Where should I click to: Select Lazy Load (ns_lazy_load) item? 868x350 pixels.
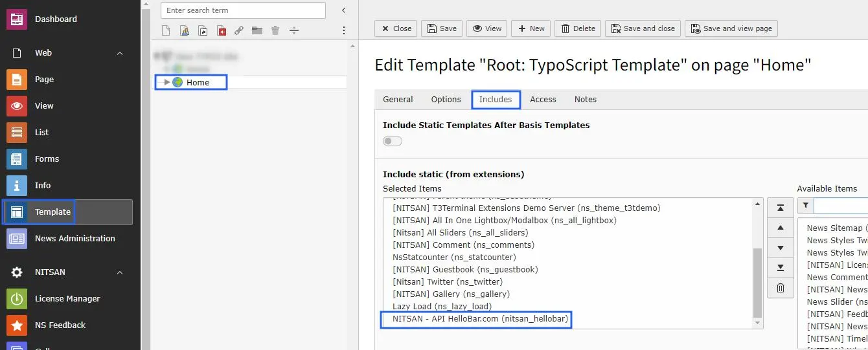click(x=442, y=307)
